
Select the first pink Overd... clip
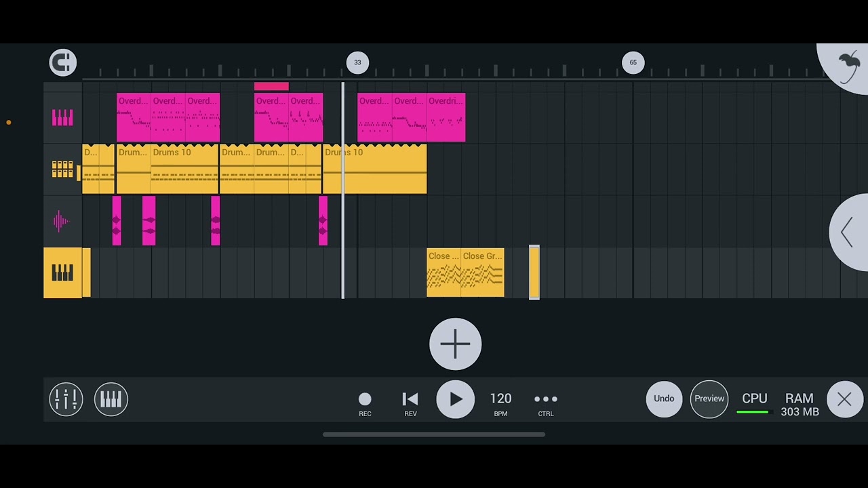pyautogui.click(x=134, y=117)
